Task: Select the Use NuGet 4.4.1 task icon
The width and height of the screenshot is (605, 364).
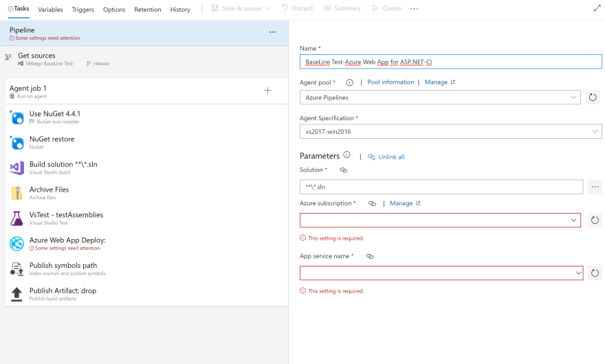Action: point(17,117)
